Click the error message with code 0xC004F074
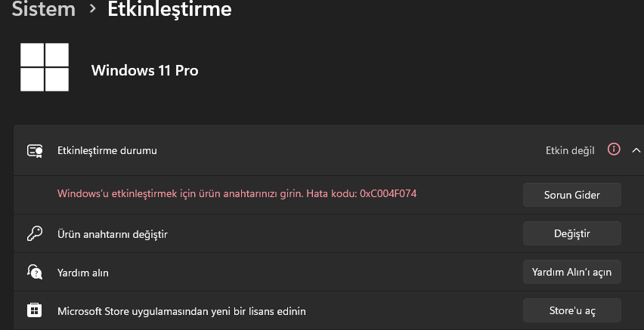This screenshot has width=644, height=330. tap(237, 193)
